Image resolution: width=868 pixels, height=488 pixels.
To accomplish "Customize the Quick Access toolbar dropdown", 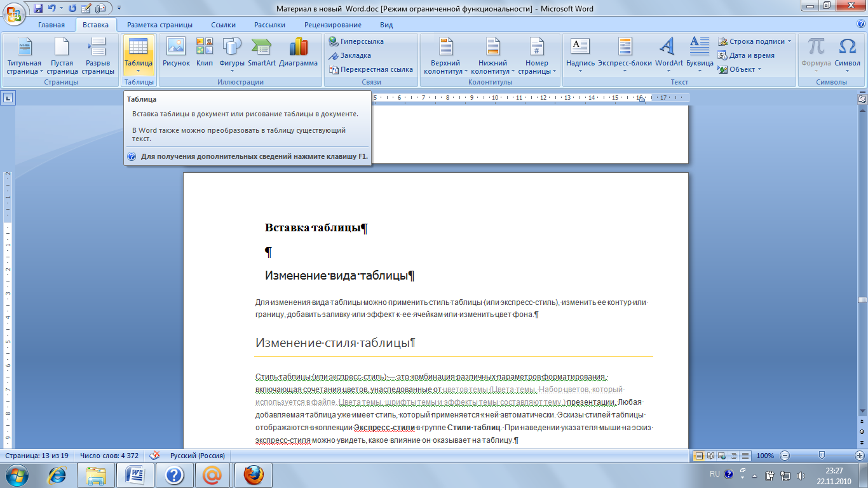I will (119, 9).
